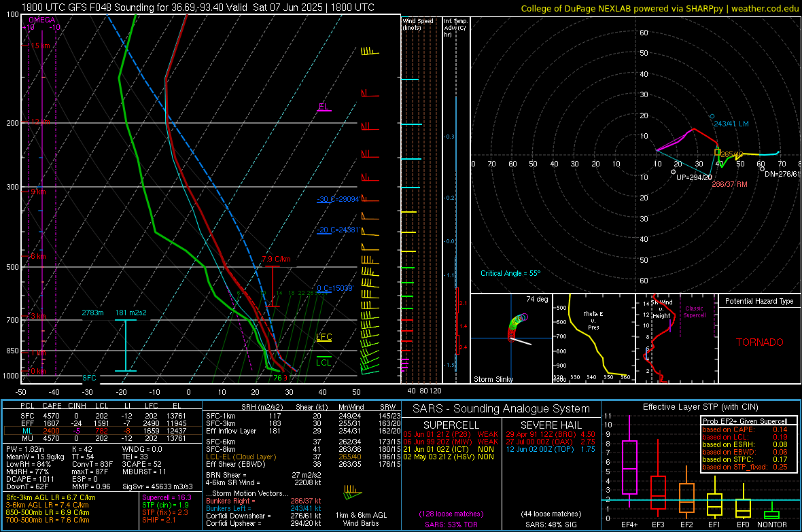
Task: Click the 'Wind Speed (knots)' header
Action: (x=417, y=24)
